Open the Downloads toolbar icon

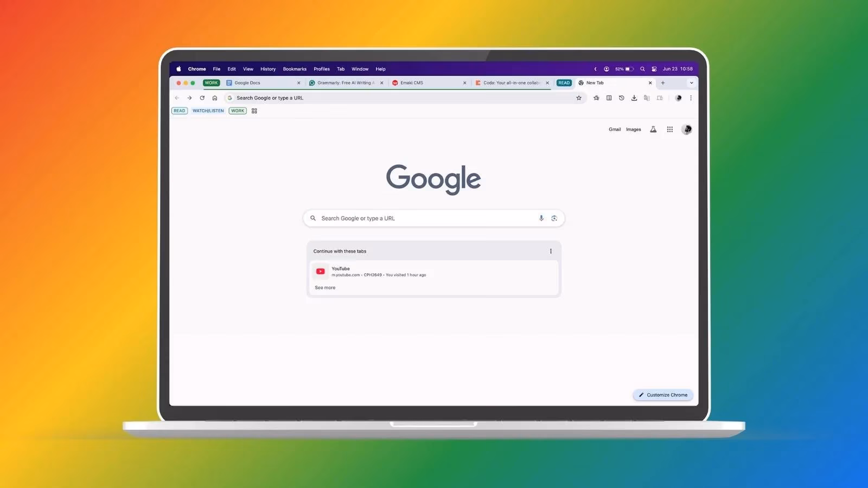point(634,98)
